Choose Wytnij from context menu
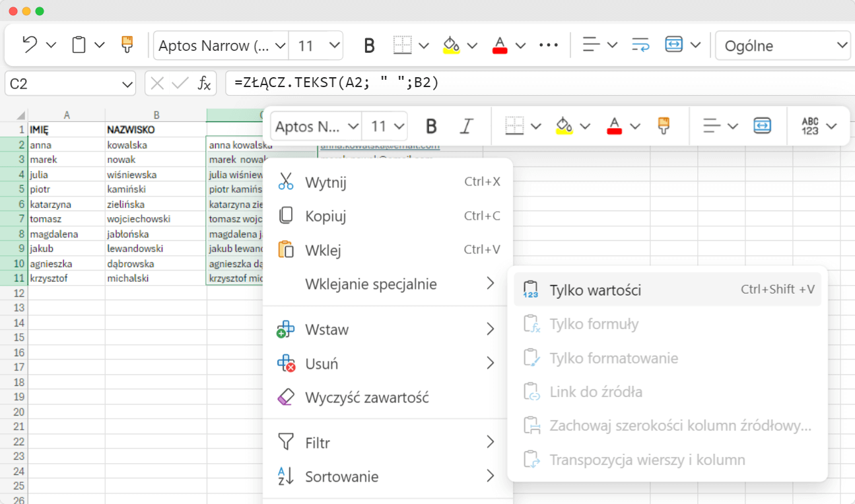The height and width of the screenshot is (504, 855). click(388, 182)
